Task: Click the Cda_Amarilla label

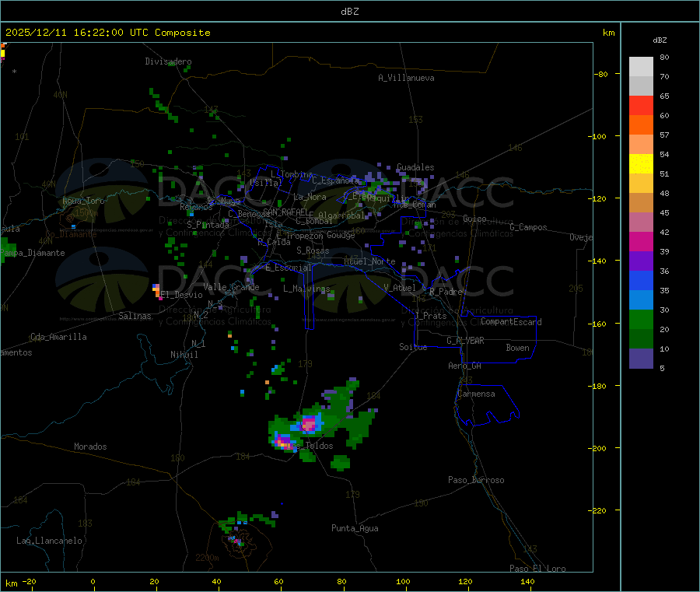Action: [58, 337]
